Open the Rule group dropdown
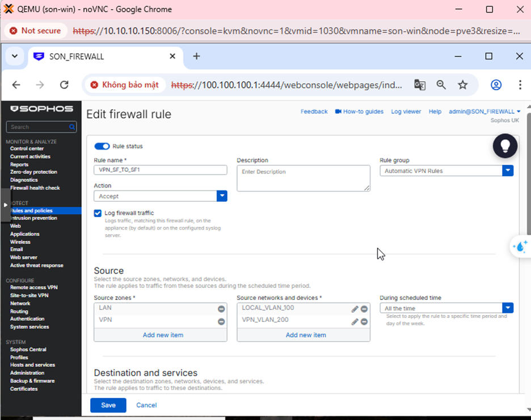 coord(508,171)
